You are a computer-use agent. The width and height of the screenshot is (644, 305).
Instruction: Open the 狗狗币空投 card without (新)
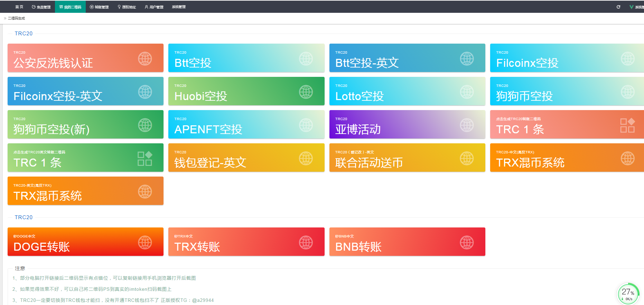click(x=567, y=91)
